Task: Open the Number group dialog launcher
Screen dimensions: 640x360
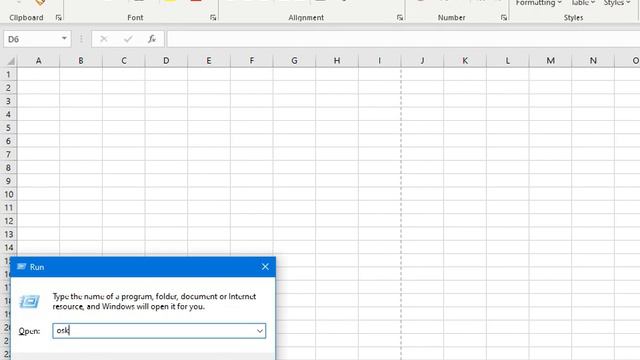Action: pos(504,18)
